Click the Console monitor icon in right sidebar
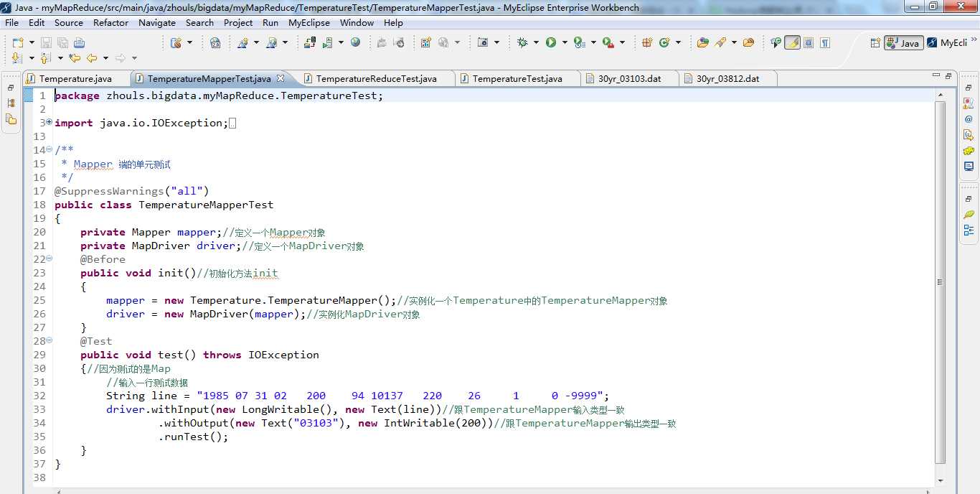The image size is (980, 494). tap(969, 167)
